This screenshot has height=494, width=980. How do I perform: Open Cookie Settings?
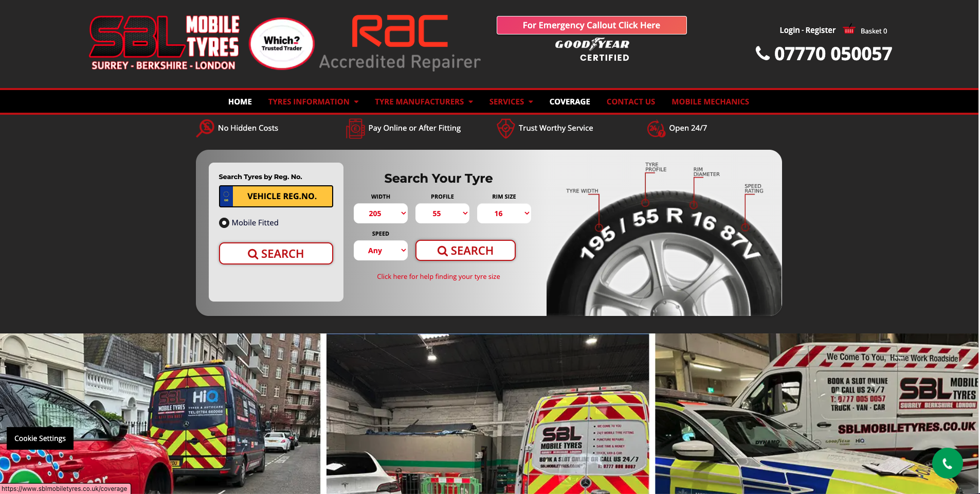pos(40,438)
